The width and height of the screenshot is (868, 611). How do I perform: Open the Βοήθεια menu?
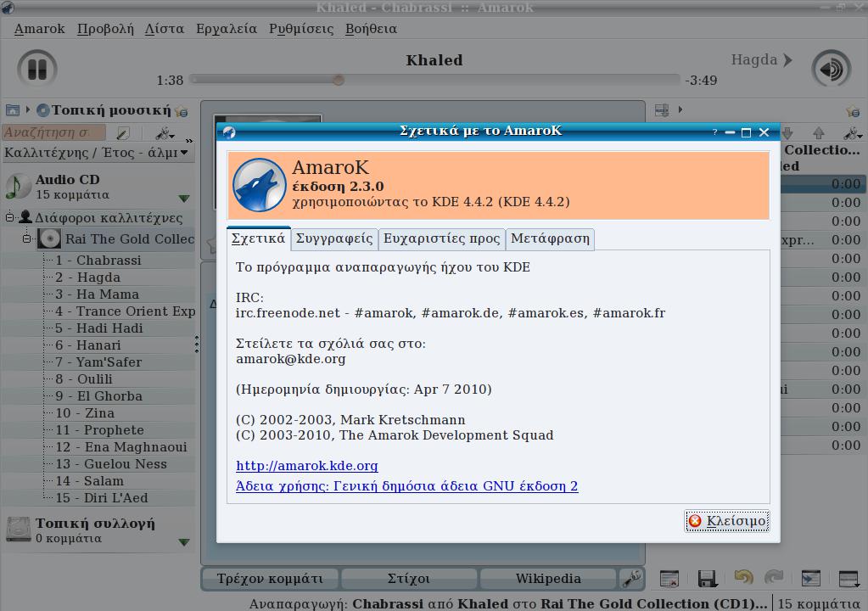click(x=371, y=29)
